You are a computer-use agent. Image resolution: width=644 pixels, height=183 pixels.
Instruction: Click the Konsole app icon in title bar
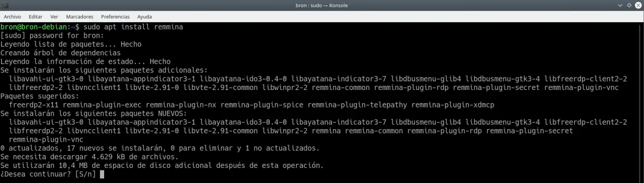(6, 6)
